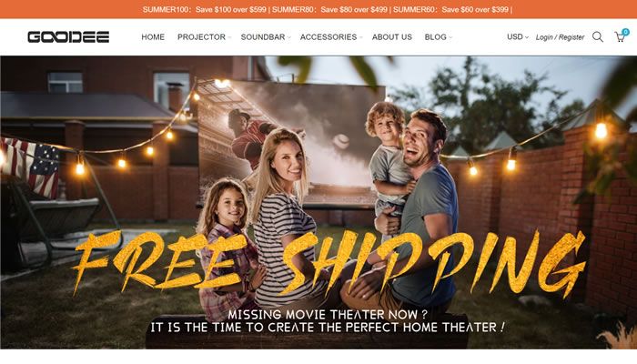Viewport: 637px width, 364px height.
Task: Expand the USD currency dropdown
Action: pyautogui.click(x=518, y=37)
